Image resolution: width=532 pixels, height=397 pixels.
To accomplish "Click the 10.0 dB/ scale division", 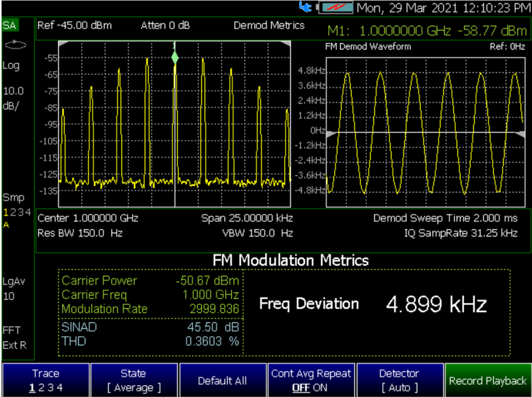I will click(13, 99).
